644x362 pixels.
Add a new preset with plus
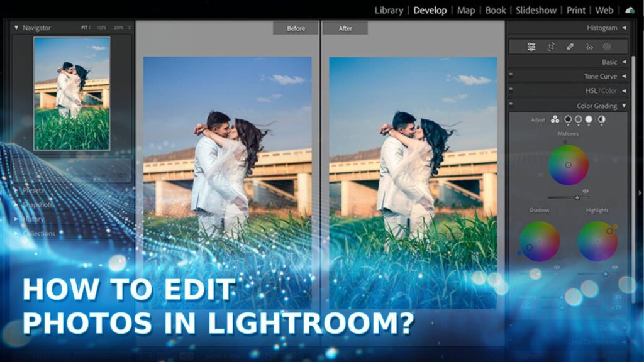(x=126, y=190)
